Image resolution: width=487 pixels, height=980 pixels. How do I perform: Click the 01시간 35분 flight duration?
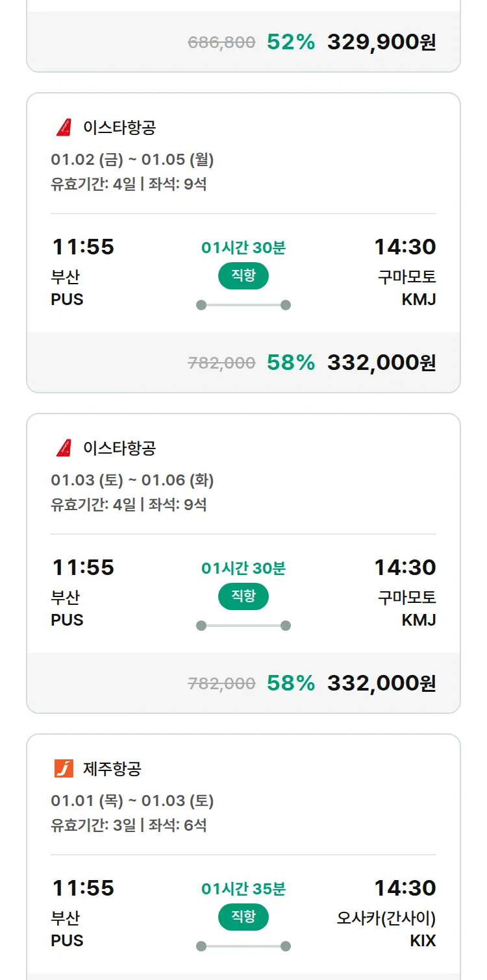(x=243, y=888)
